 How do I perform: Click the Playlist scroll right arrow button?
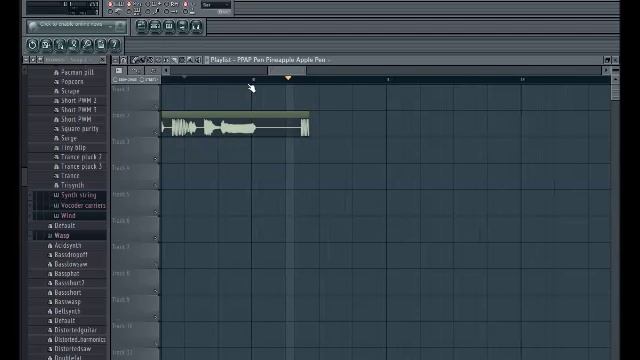click(x=606, y=71)
